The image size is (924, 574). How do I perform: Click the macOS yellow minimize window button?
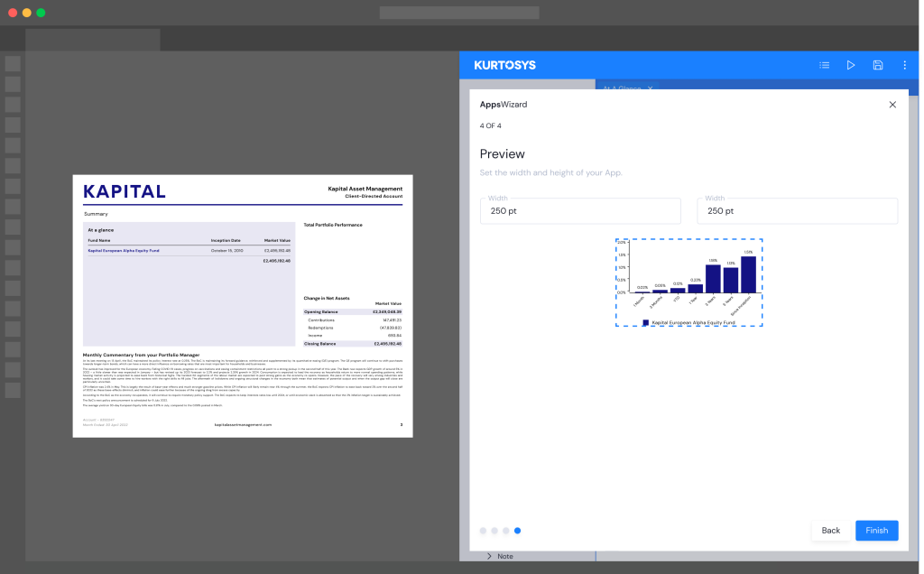tap(26, 13)
